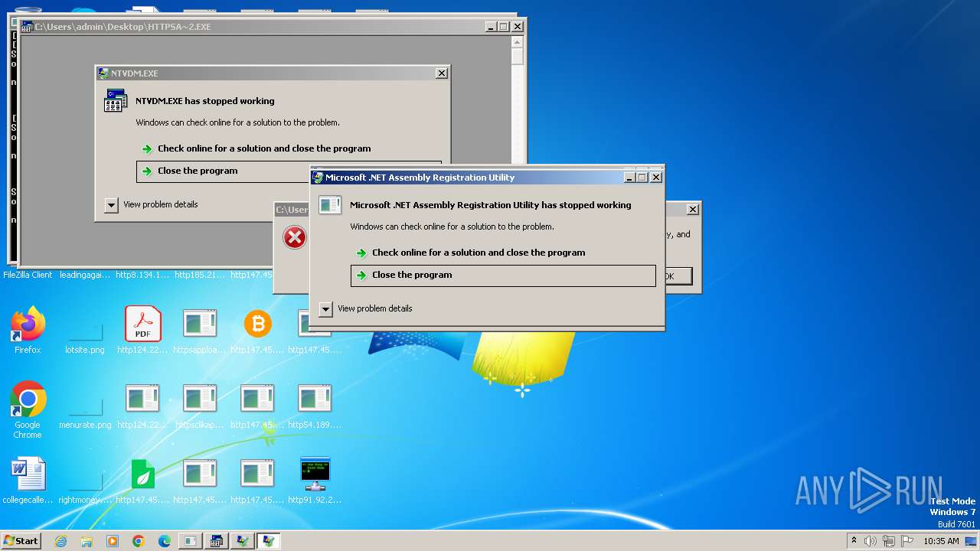980x551 pixels.
Task: Click the red error X icon
Action: coord(295,237)
